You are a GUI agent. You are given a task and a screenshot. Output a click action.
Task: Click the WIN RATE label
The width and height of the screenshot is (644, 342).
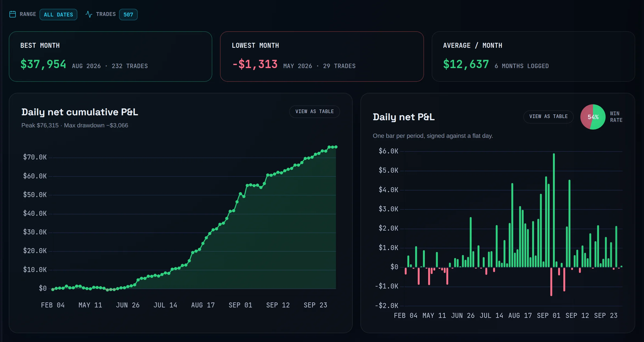(x=616, y=117)
